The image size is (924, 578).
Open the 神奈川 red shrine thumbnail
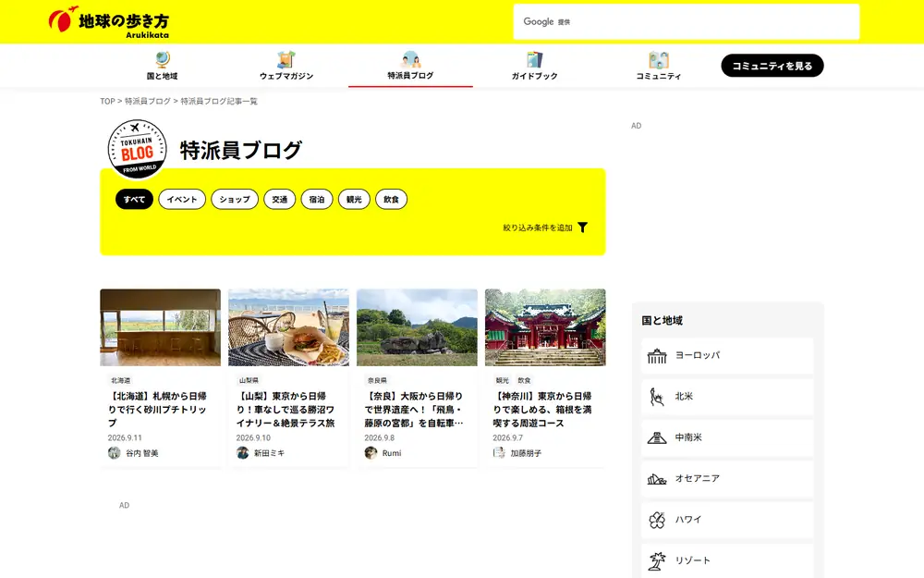(546, 327)
